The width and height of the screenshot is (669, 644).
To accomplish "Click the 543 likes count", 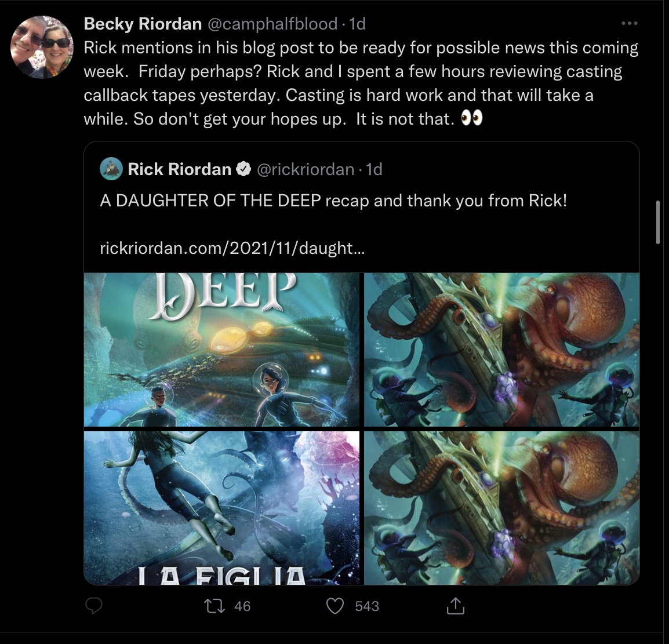I will tap(367, 606).
